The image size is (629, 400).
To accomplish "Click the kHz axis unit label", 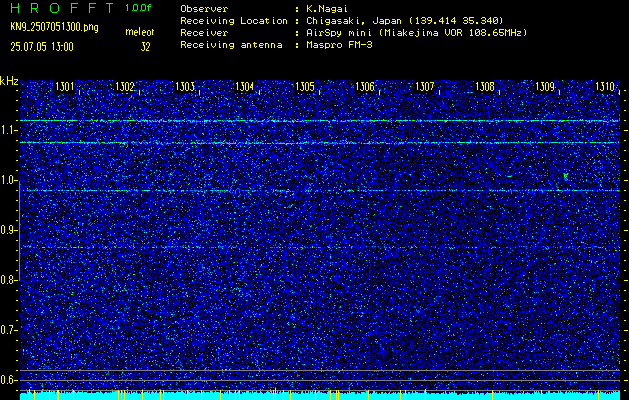I will [x=9, y=81].
